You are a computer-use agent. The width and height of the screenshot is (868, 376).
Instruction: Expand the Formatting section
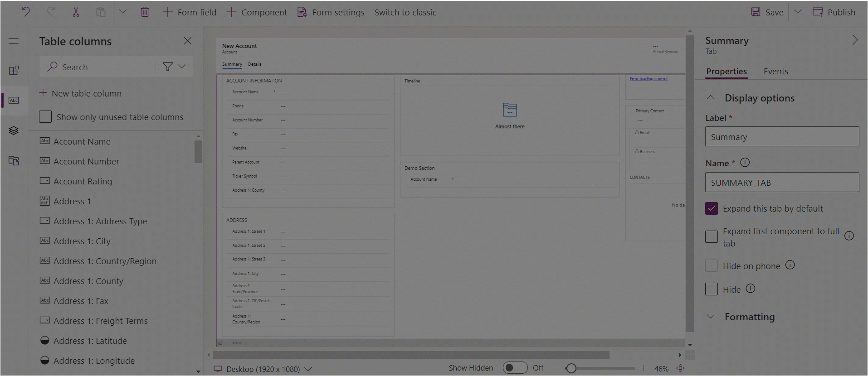click(x=749, y=317)
